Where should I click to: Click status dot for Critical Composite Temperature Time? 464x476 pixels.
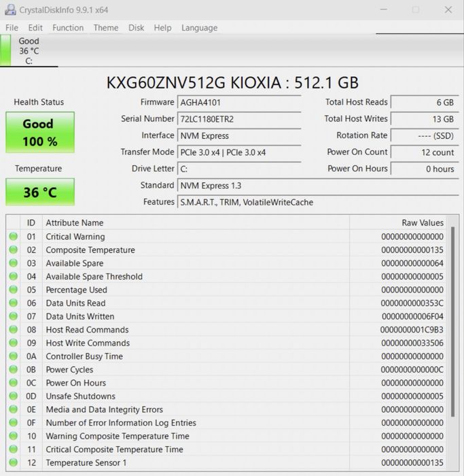tap(14, 449)
